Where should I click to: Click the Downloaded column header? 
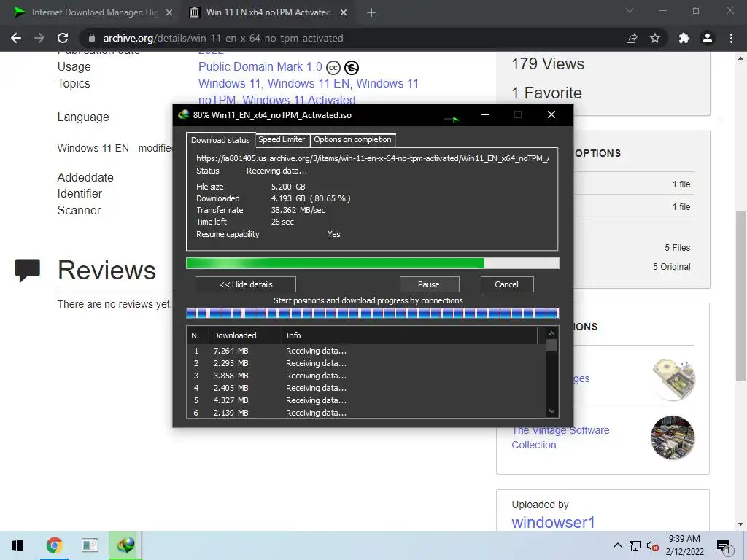(245, 335)
